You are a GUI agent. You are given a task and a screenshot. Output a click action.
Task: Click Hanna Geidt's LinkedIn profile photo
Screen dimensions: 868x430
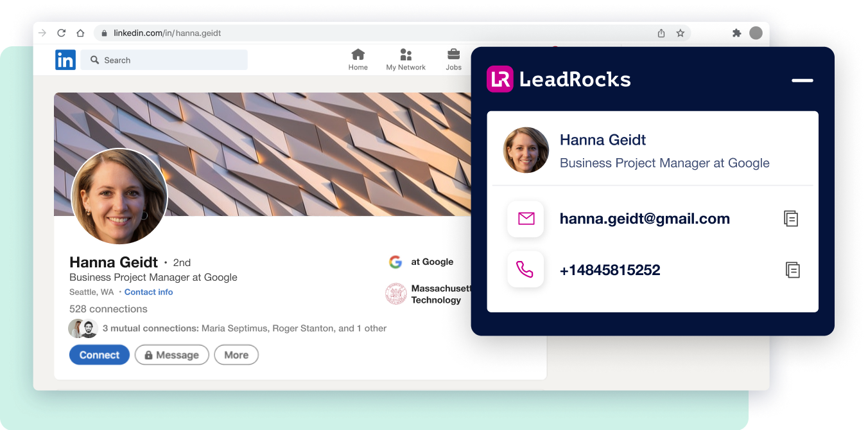point(119,197)
